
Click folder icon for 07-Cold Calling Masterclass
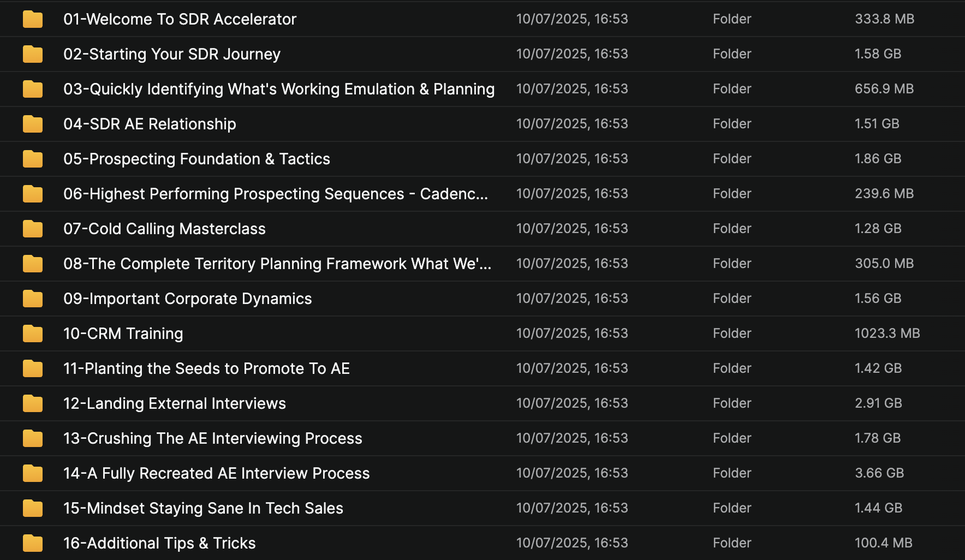pos(33,229)
